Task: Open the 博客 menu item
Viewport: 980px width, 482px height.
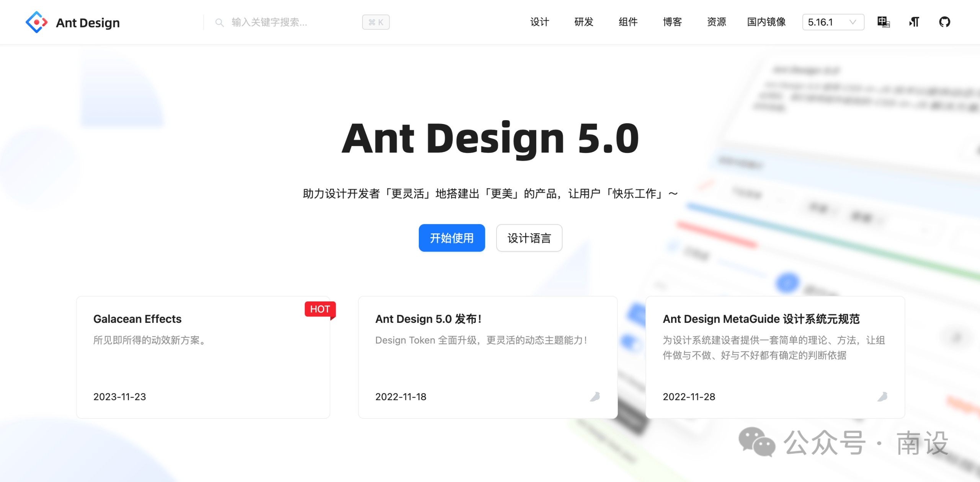Action: 673,22
